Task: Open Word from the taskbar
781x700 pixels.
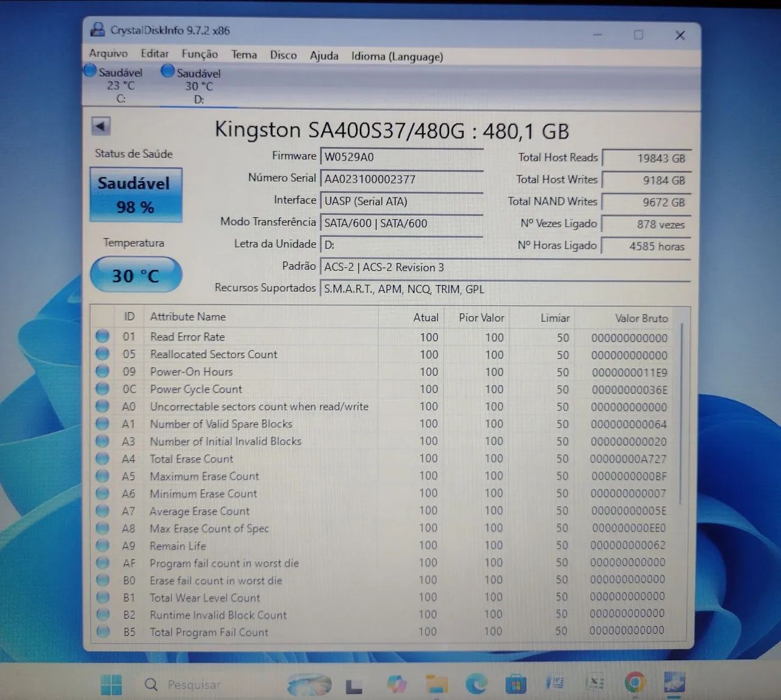Action: click(x=555, y=682)
